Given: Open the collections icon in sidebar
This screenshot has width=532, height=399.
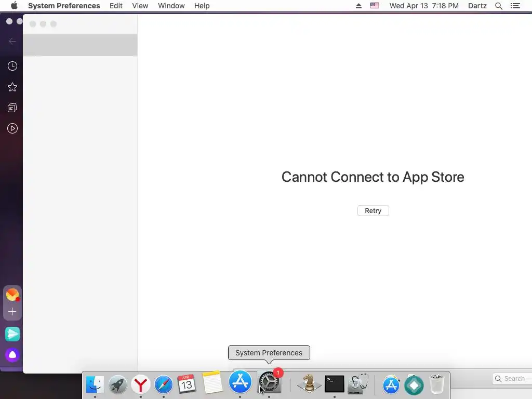Looking at the screenshot, I should [12, 108].
